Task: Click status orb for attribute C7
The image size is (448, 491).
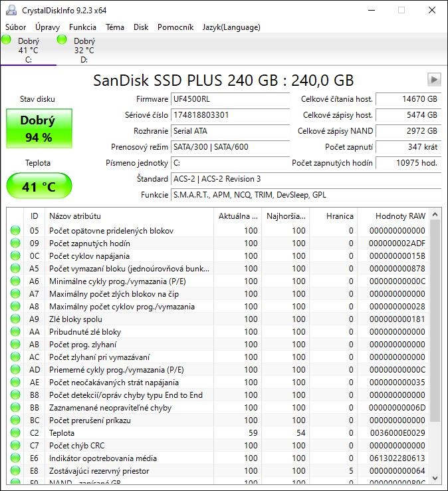Action: tap(15, 445)
